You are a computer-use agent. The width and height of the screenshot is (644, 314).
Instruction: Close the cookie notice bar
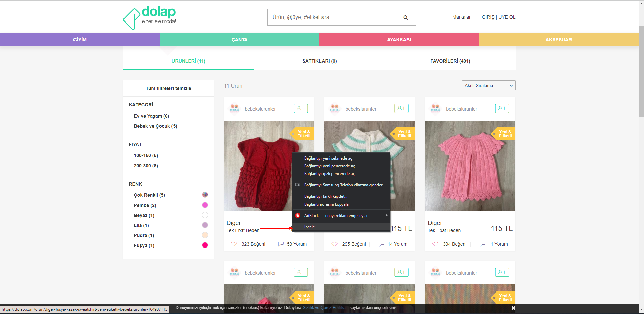(513, 308)
